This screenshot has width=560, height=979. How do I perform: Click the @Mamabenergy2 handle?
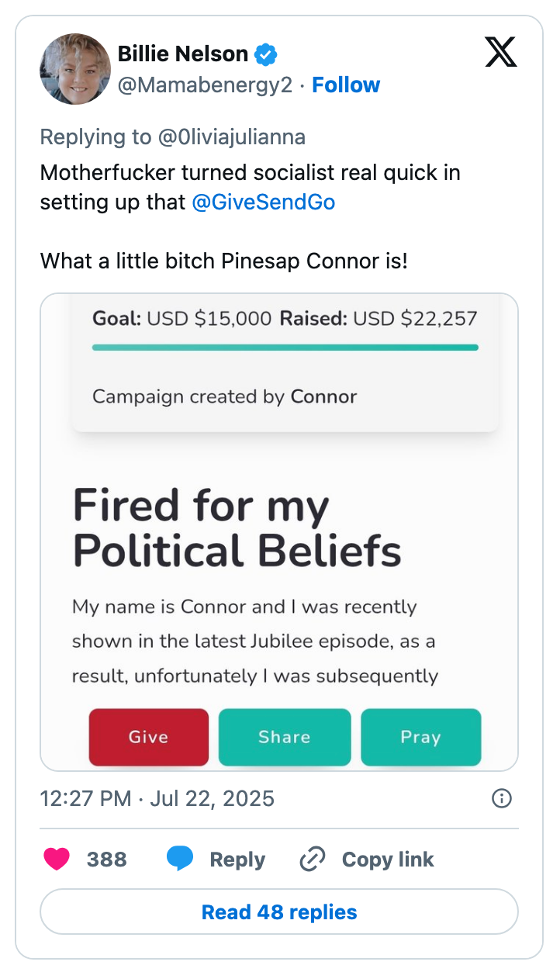tap(205, 85)
